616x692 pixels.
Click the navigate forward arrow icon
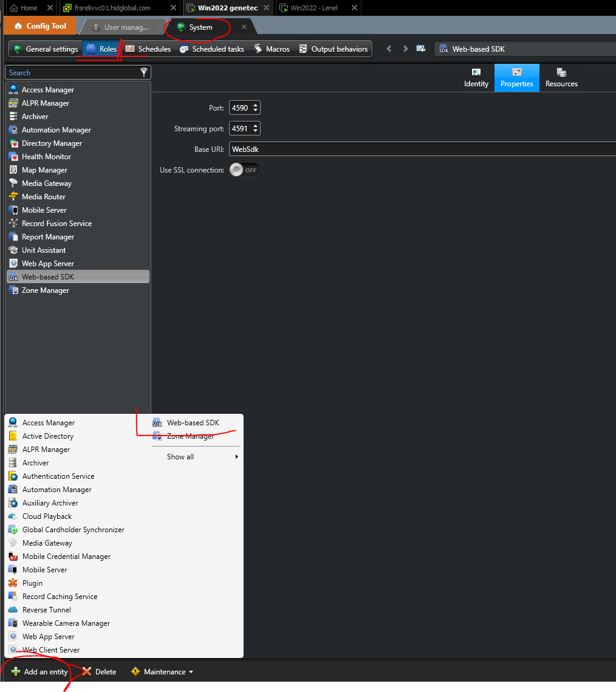405,49
